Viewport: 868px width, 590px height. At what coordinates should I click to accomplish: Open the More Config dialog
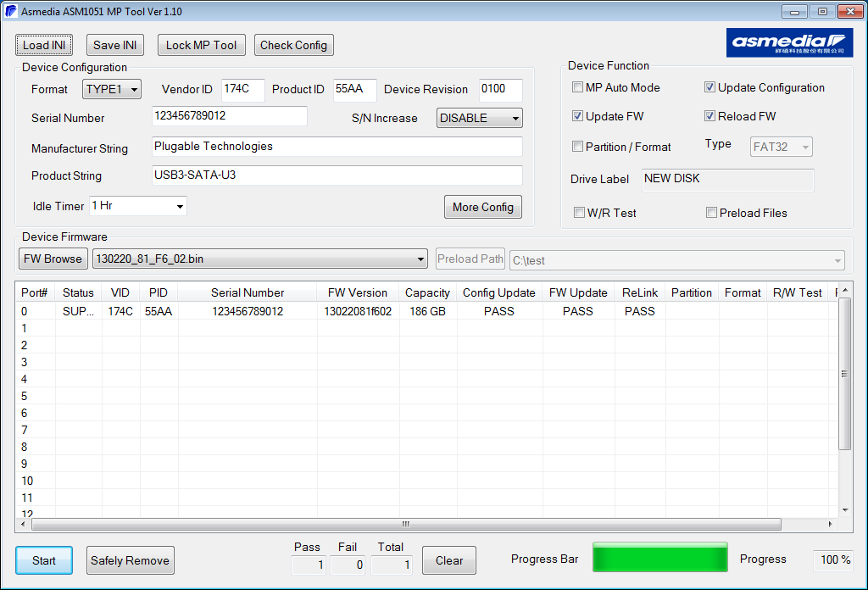[482, 206]
